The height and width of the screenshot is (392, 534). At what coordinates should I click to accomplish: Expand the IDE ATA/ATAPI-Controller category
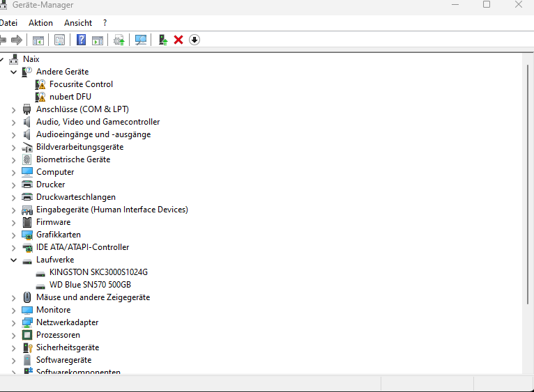[x=14, y=248]
